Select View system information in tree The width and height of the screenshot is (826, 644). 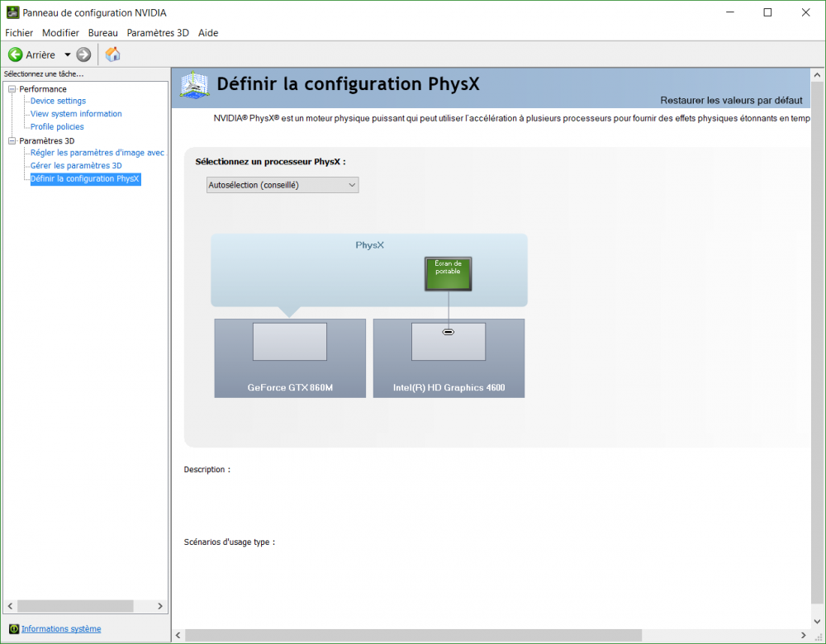pyautogui.click(x=76, y=114)
